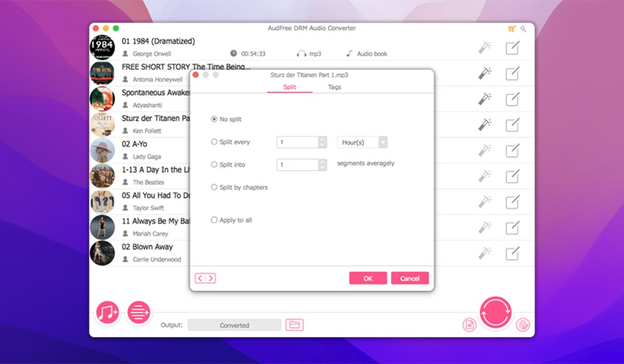Click the edit tags icon for 02 Blown Away
Viewport: 624px width, 364px height.
(512, 253)
